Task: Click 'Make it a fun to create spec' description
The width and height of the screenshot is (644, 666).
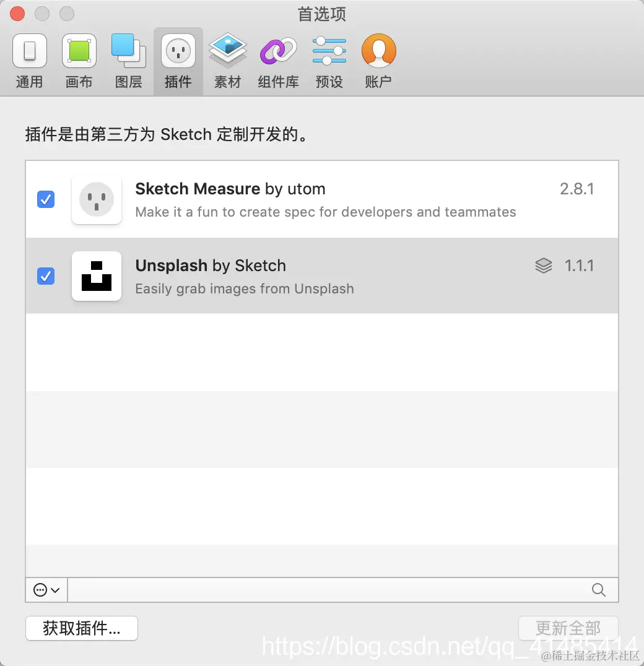Action: 326,212
